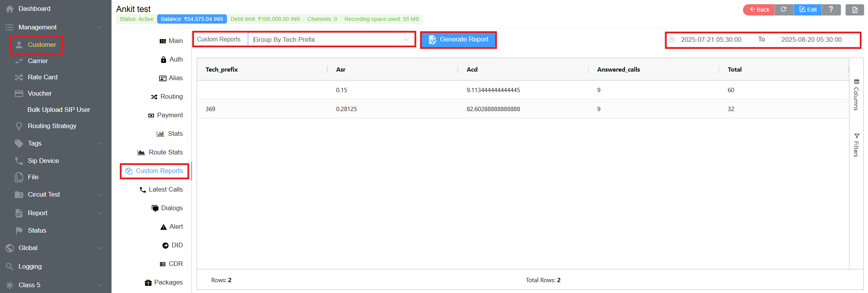Open help with question mark icon

click(x=831, y=10)
